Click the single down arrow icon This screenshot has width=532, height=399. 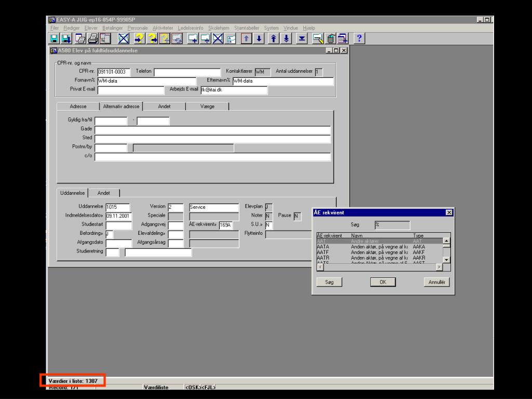pos(259,38)
